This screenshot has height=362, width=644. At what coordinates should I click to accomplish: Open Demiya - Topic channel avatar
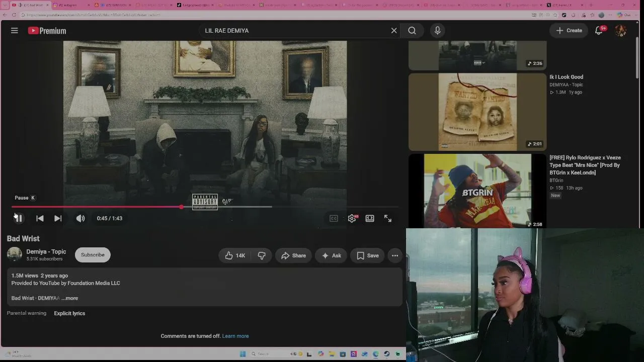[x=15, y=254]
